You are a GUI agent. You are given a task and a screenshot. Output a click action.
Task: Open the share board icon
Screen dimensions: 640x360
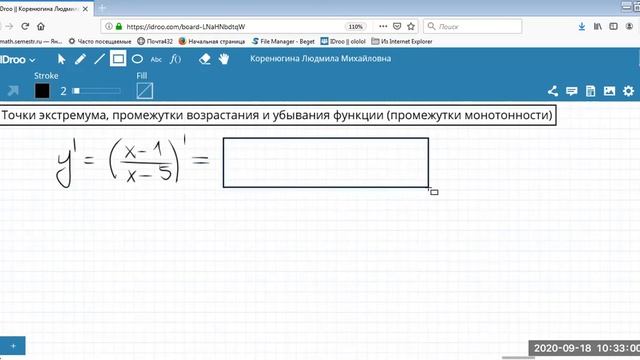[x=553, y=91]
